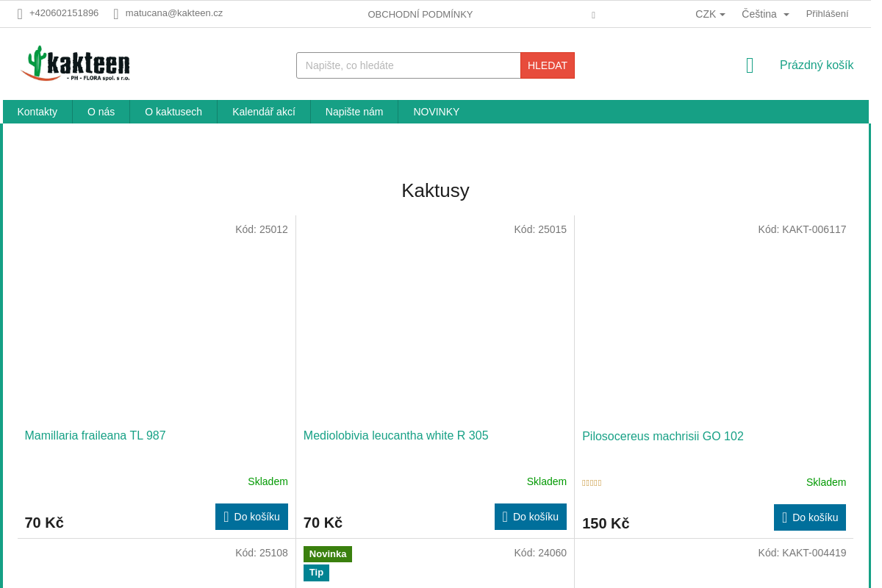Click the phone icon beside +420602151896
The image size is (882, 588).
point(20,14)
